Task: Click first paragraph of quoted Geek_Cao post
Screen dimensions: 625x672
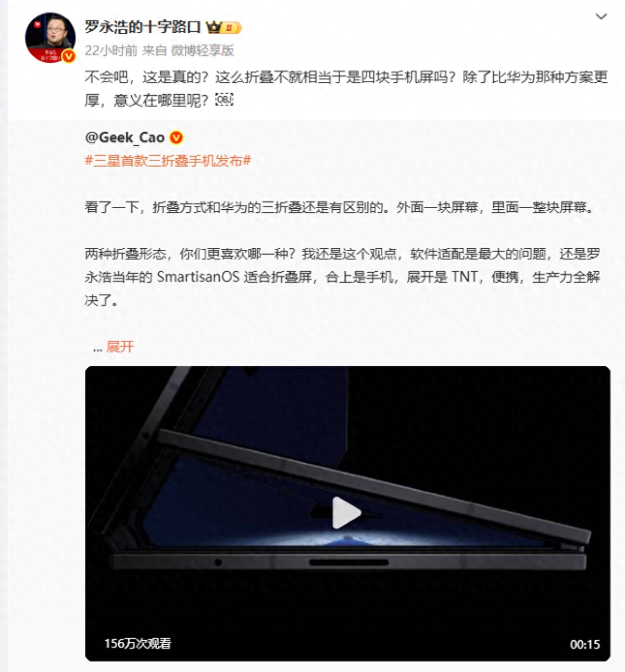Action: pyautogui.click(x=340, y=208)
